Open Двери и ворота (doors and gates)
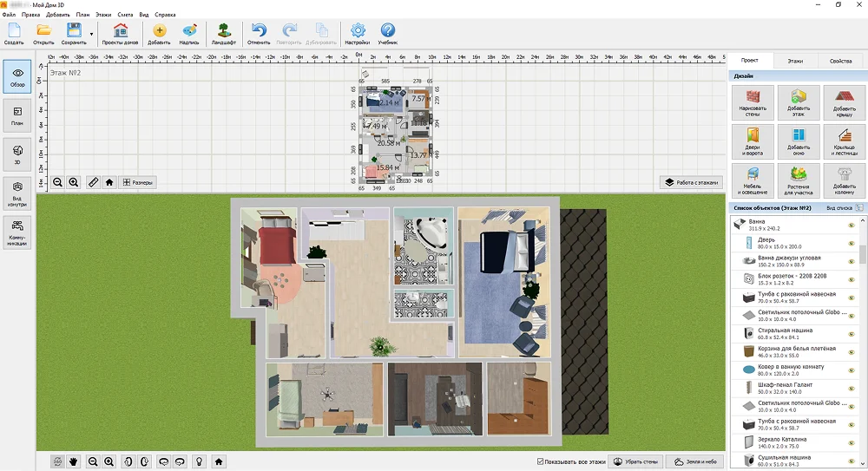The image size is (868, 471). pyautogui.click(x=753, y=141)
